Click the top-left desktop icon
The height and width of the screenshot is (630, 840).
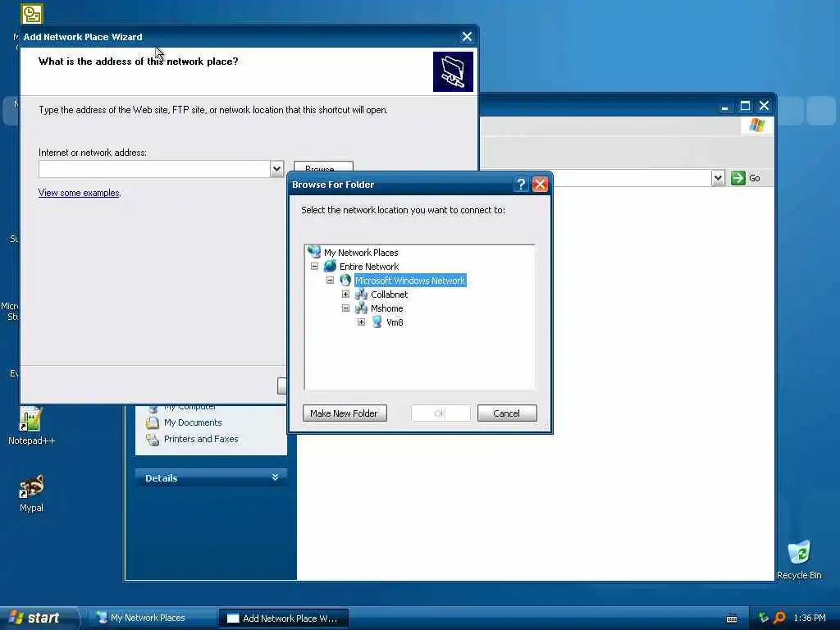32,14
